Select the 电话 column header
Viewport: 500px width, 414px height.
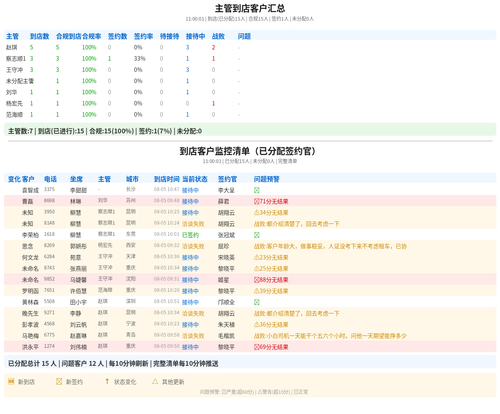click(50, 179)
